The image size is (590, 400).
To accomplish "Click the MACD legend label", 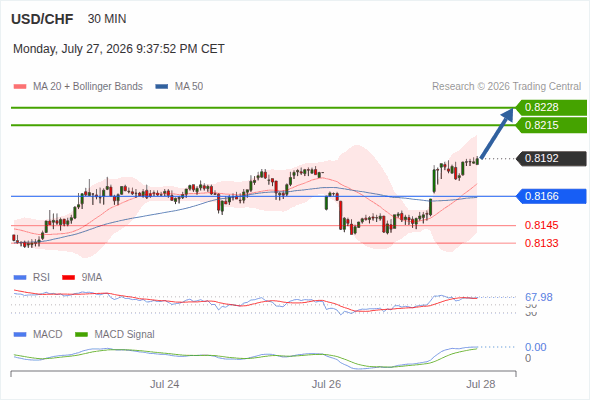I will coord(47,335).
